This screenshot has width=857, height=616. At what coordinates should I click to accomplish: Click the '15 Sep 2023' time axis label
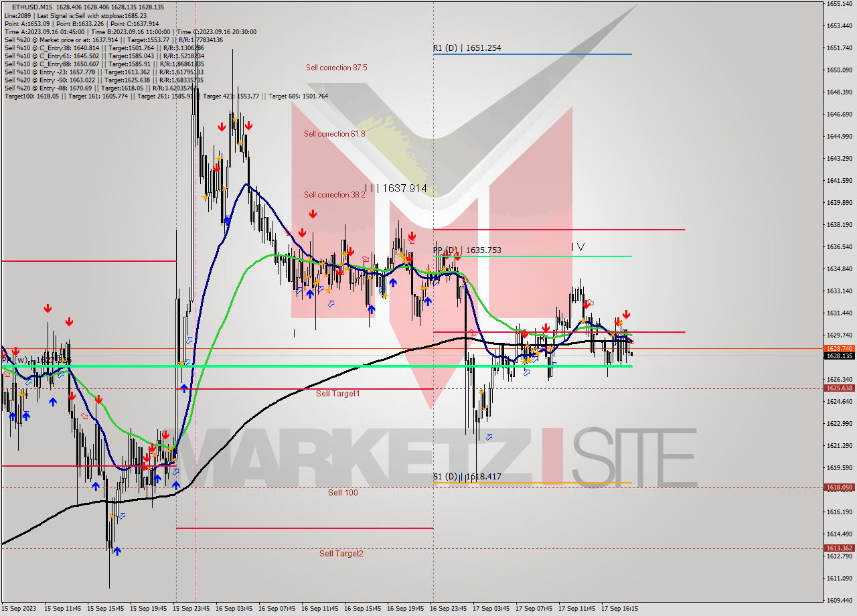point(19,609)
